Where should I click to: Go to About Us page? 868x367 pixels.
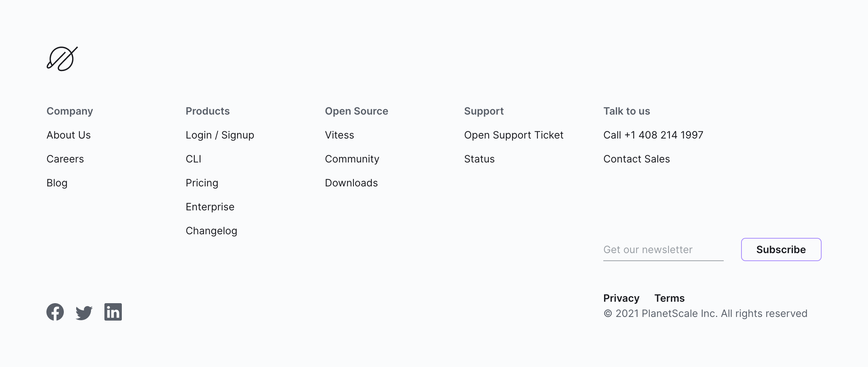pos(69,135)
